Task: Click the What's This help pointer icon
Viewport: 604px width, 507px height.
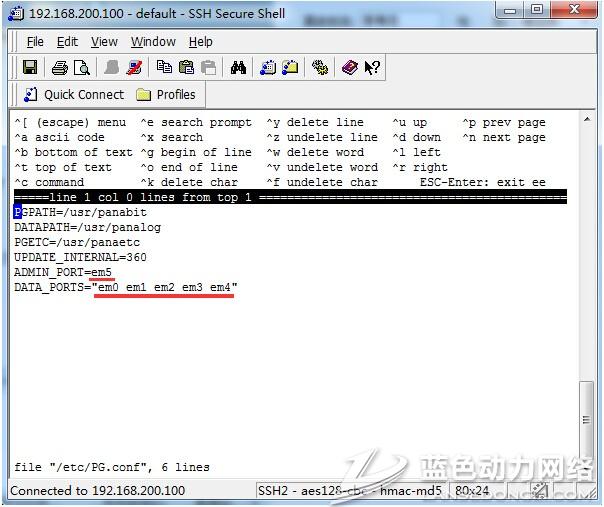Action: coord(371,68)
